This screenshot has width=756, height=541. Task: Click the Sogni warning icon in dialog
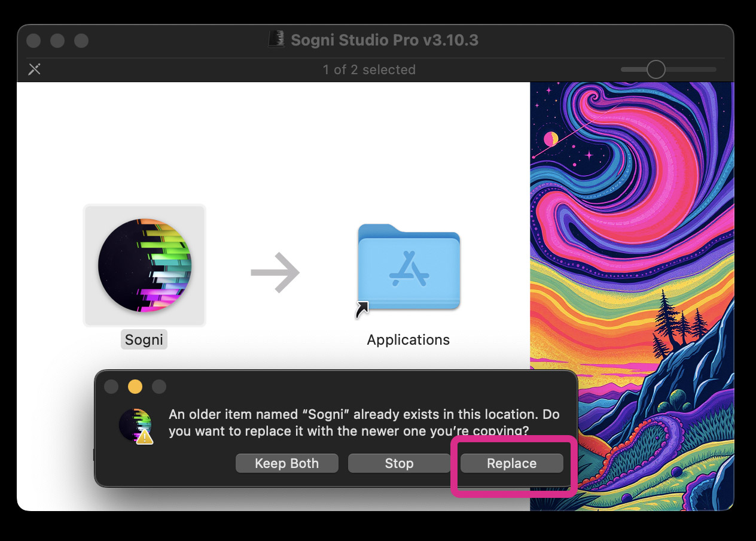point(136,425)
